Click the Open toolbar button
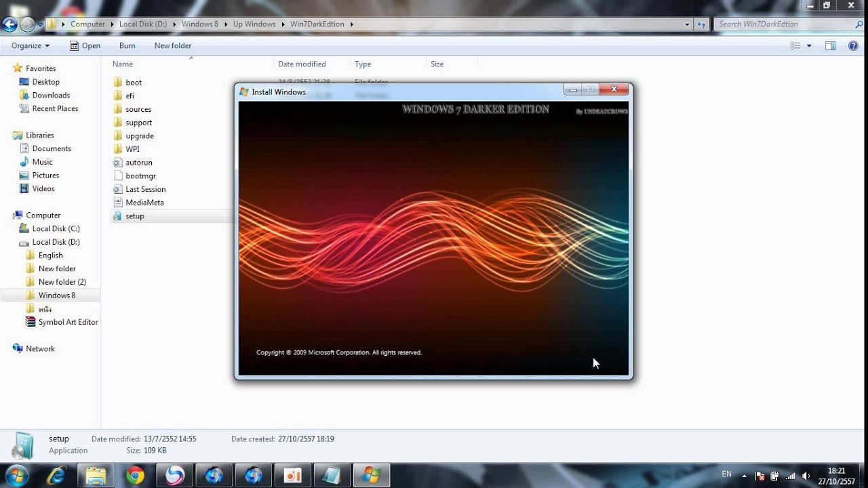Viewport: 868px width, 488px height. (x=85, y=45)
